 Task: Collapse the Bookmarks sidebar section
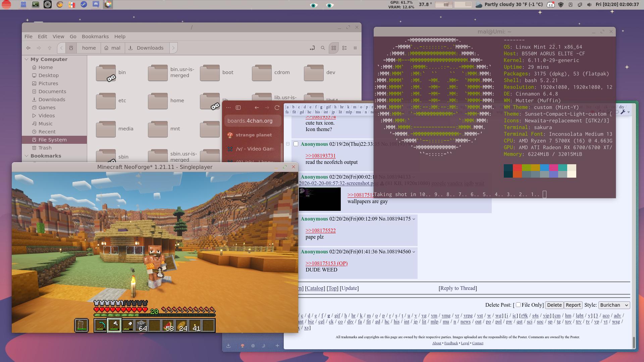(x=26, y=156)
